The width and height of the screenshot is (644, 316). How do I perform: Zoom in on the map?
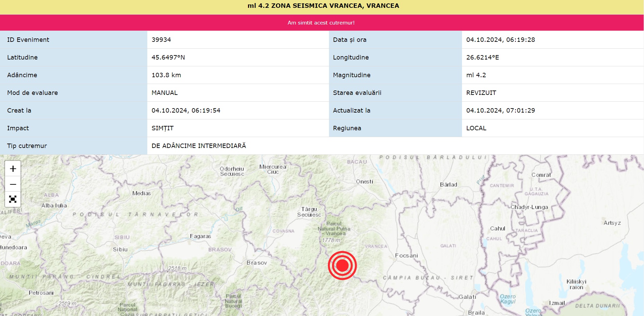(x=13, y=169)
